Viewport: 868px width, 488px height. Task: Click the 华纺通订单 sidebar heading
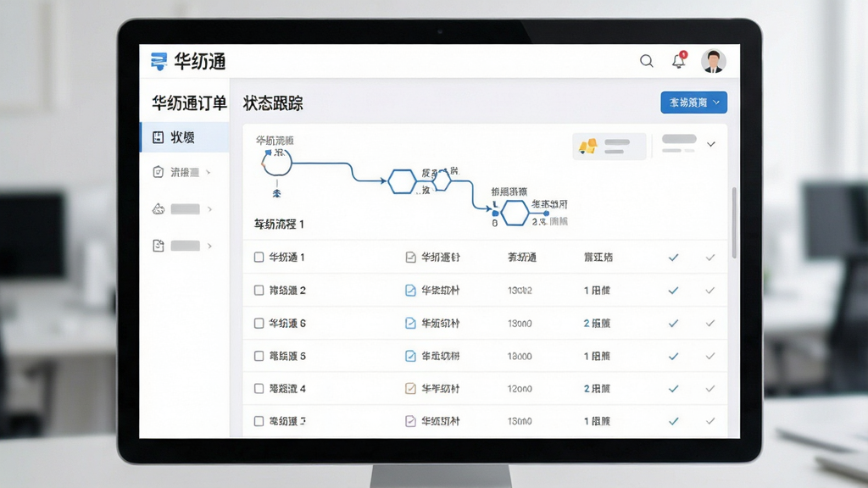pos(189,103)
